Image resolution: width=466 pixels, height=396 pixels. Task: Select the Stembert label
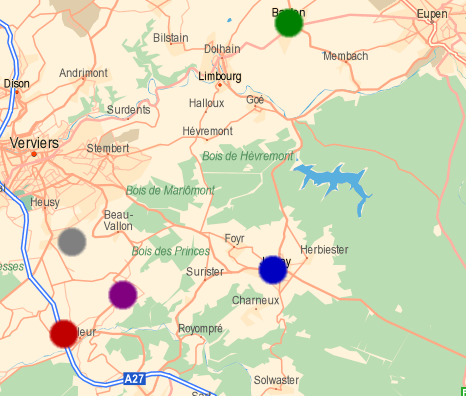click(108, 148)
